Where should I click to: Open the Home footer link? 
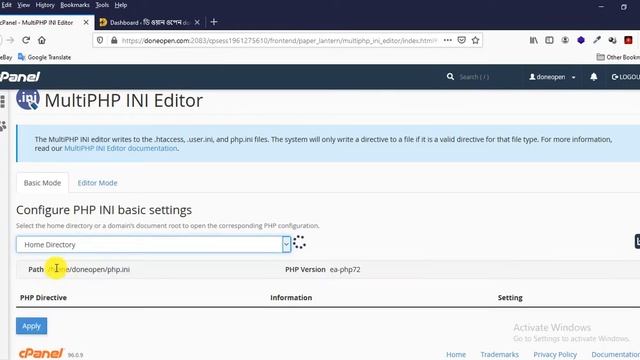(x=456, y=354)
